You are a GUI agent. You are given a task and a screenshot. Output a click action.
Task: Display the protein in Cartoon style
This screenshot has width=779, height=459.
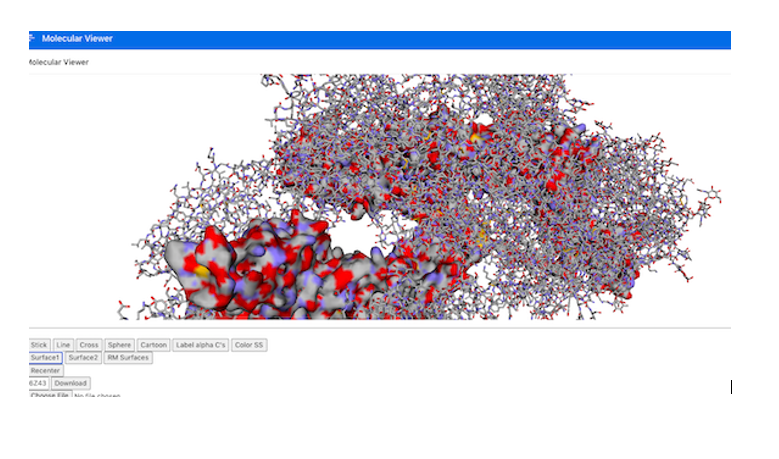click(153, 345)
